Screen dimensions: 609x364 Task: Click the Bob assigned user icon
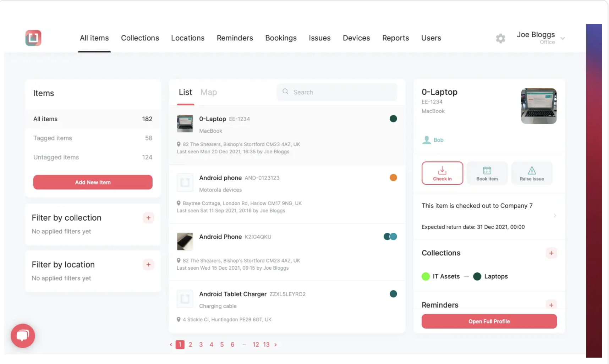(x=426, y=140)
